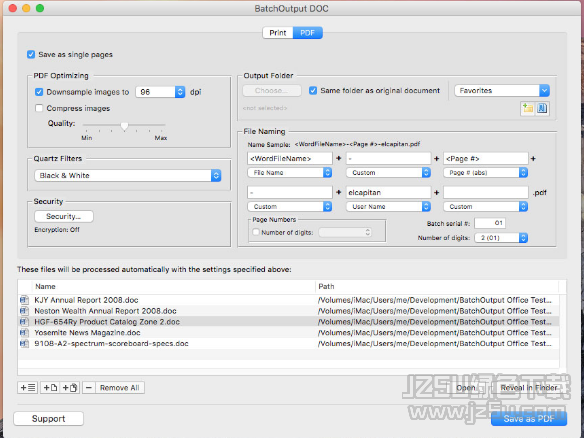The height and width of the screenshot is (438, 584).
Task: Click the add file list icon
Action: pos(28,388)
